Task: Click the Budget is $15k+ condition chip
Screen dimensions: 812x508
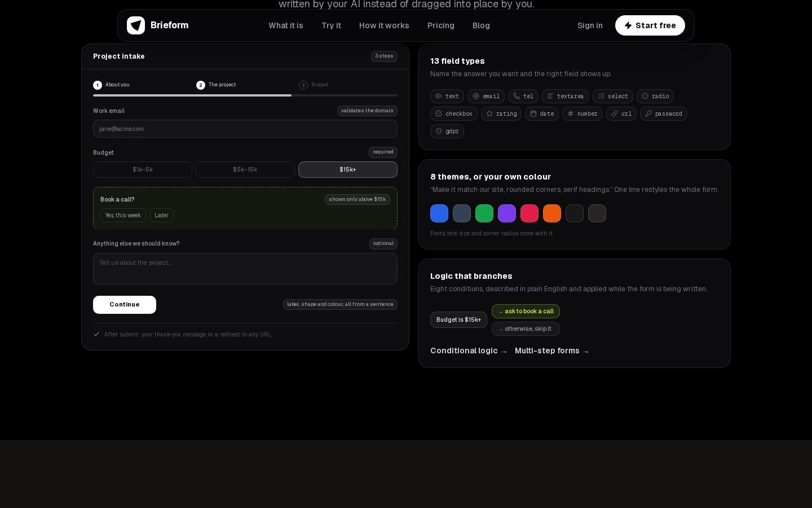Action: tap(458, 319)
